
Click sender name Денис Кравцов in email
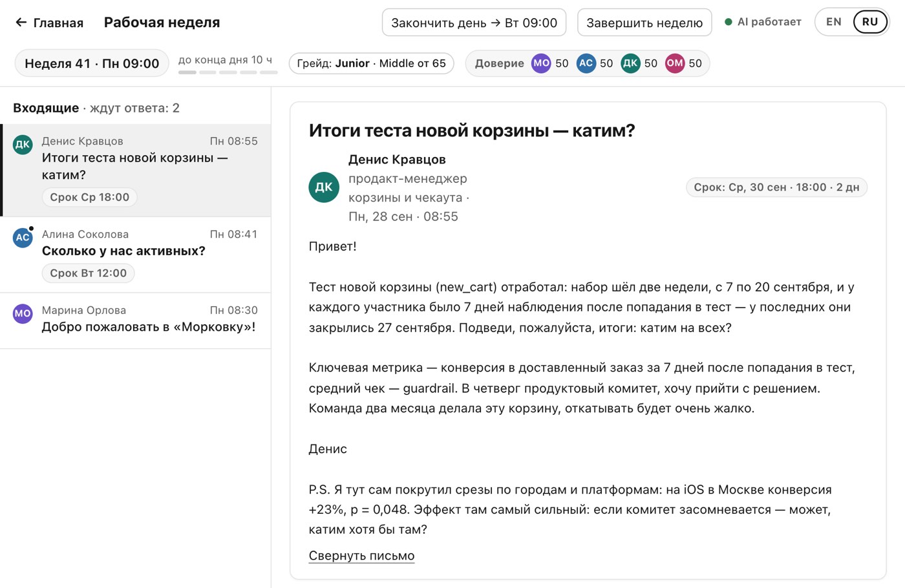point(397,160)
